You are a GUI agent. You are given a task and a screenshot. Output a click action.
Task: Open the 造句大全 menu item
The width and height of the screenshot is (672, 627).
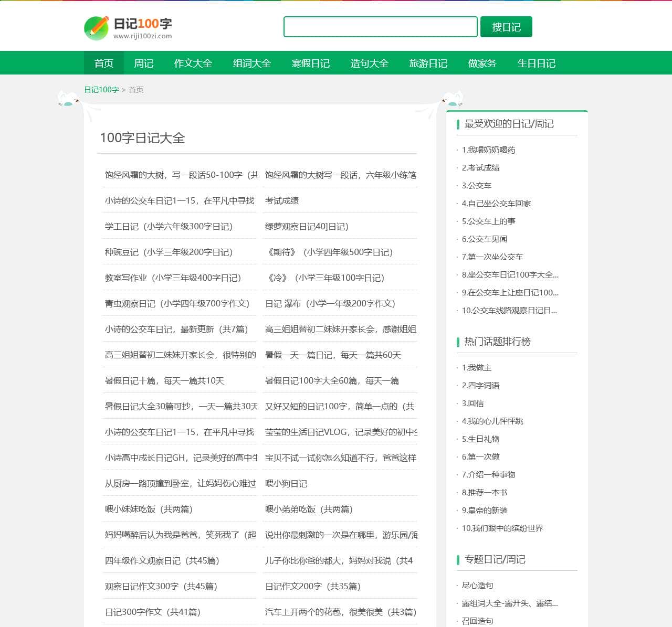click(369, 63)
